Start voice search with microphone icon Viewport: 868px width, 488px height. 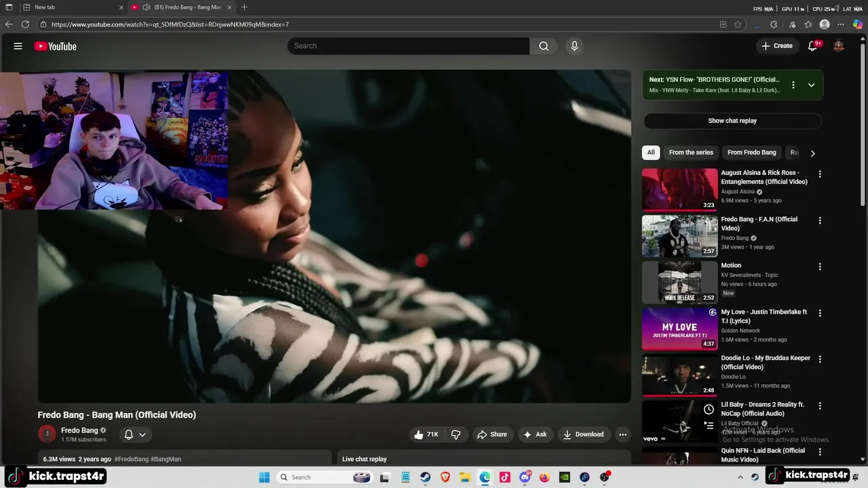click(x=574, y=46)
